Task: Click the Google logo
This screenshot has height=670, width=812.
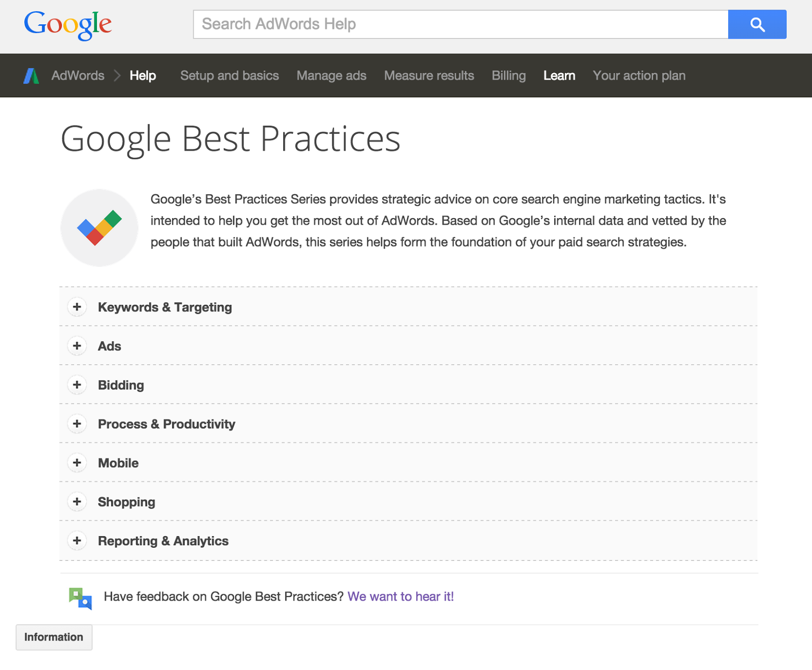Action: coord(68,24)
